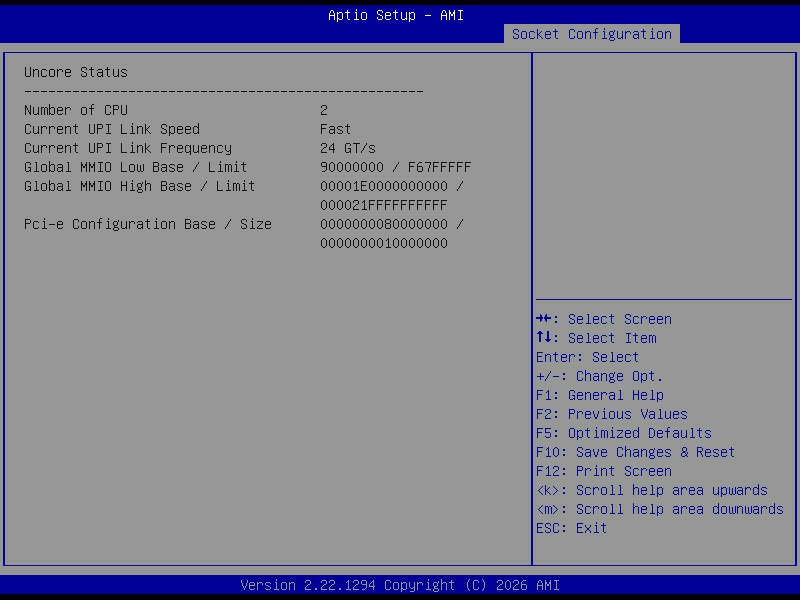Click the Number of CPU value 2

point(324,110)
